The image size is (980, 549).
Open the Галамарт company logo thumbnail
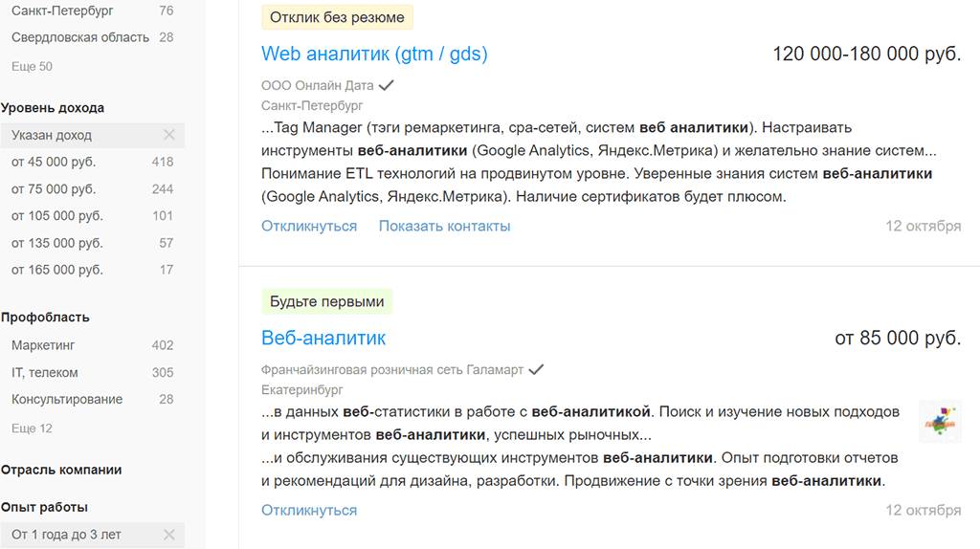tap(939, 421)
